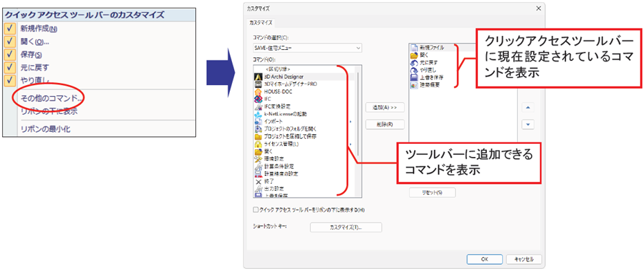The width and height of the screenshot is (644, 271).
Task: Toggle the 開く(O)... checkmark in menu
Action: click(10, 41)
